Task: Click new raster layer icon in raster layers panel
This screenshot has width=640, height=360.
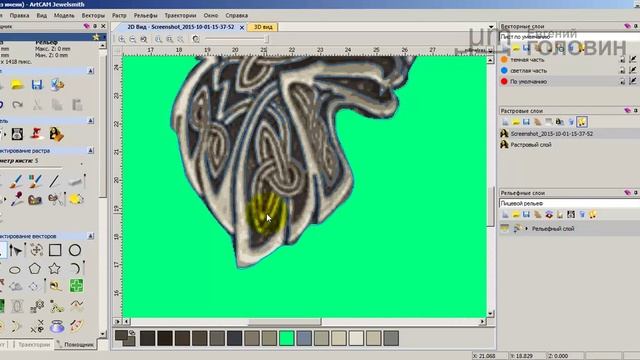Action: (505, 122)
